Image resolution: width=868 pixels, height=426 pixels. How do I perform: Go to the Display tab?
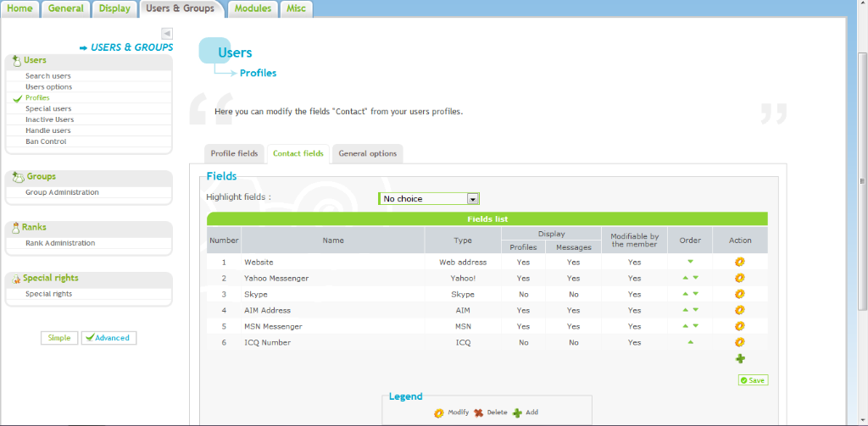[114, 8]
